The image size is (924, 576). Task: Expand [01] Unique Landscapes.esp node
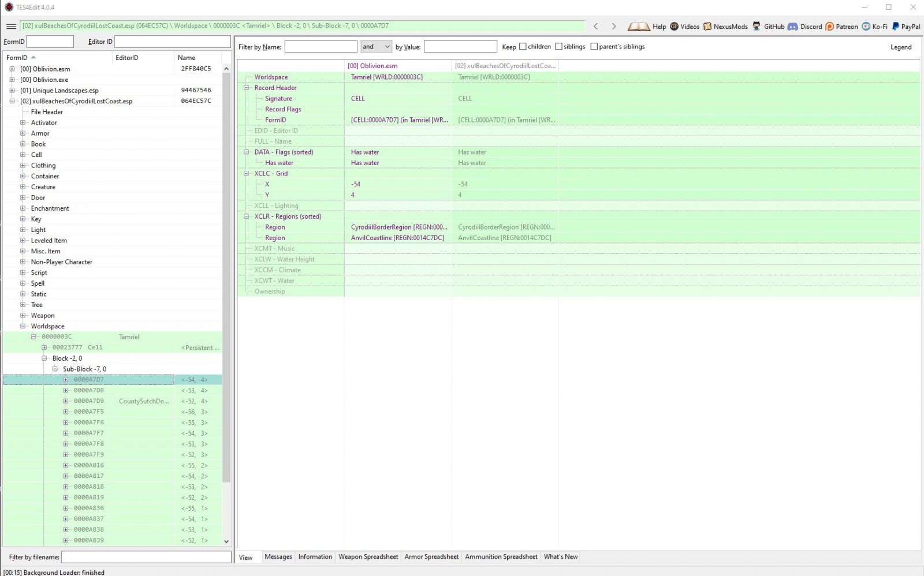point(12,90)
